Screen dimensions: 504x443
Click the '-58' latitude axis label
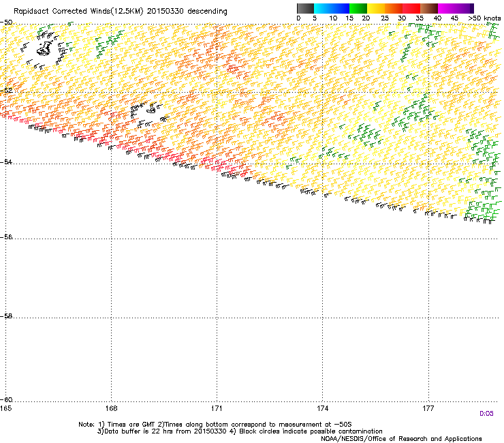point(6,316)
